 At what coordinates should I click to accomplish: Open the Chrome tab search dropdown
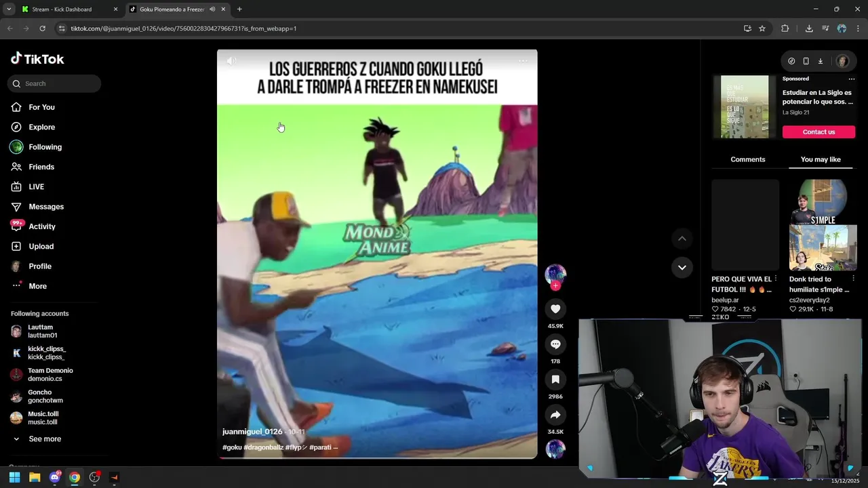tap(9, 9)
